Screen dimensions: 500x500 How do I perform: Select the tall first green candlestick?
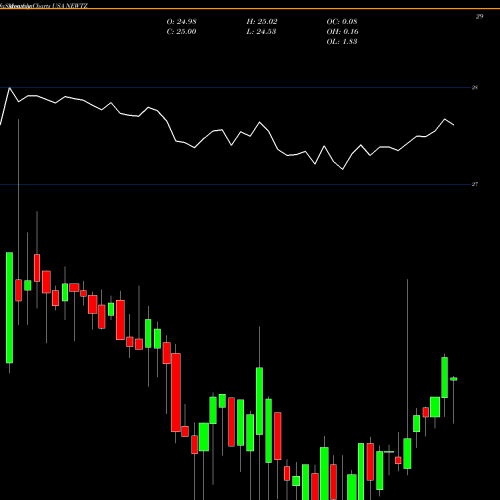9,307
